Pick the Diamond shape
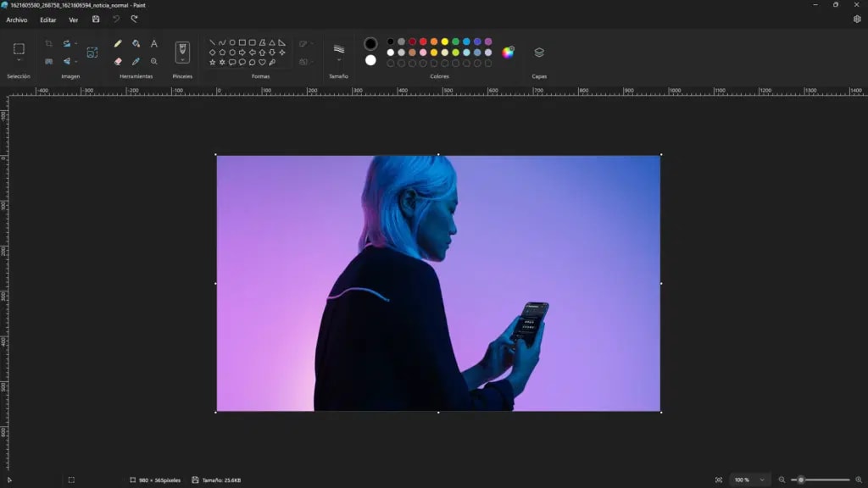Screen dimensions: 868x488 [x=212, y=53]
